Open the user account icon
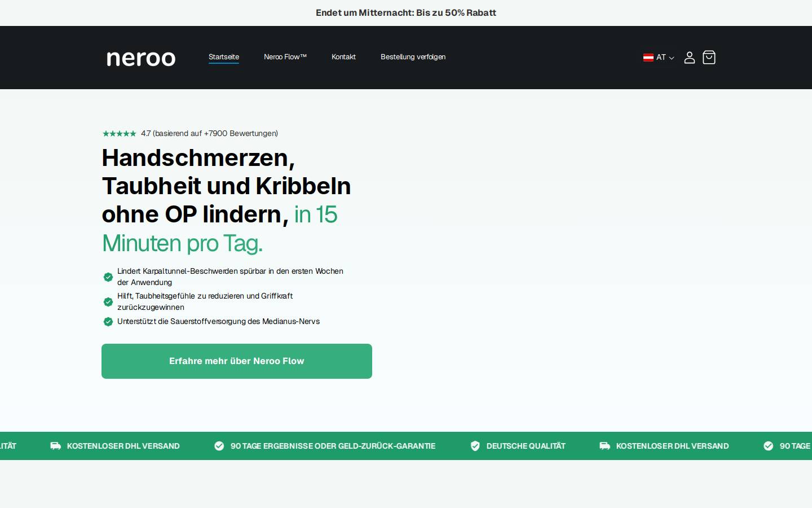This screenshot has height=508, width=812. [689, 58]
